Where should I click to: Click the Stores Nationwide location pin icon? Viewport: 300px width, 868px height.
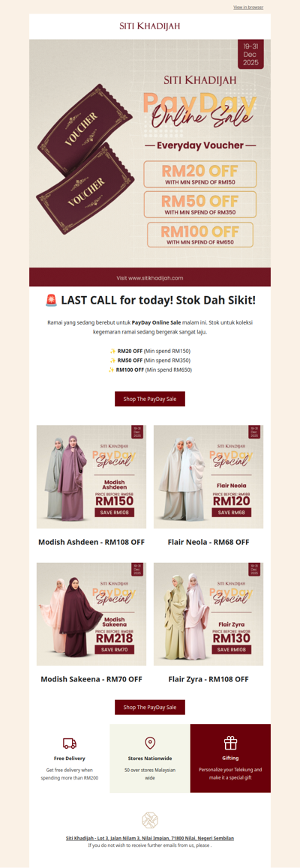tap(149, 743)
